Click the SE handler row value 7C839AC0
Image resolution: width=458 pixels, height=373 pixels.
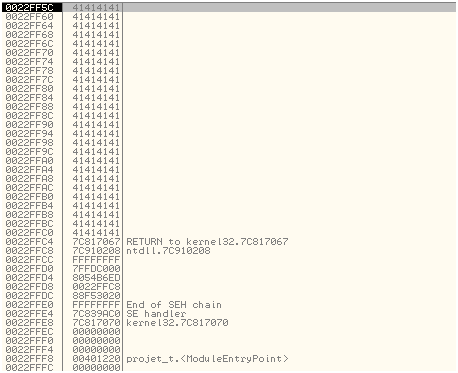click(x=96, y=314)
